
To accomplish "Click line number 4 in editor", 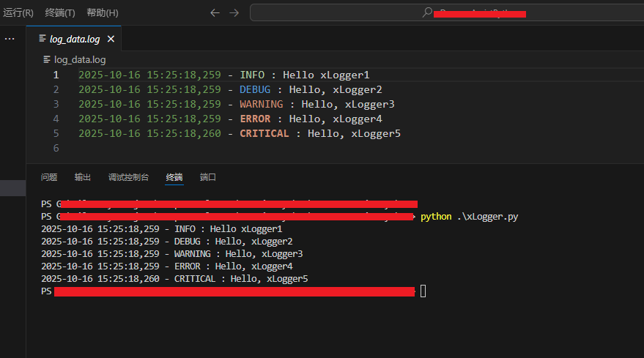I will coord(56,119).
